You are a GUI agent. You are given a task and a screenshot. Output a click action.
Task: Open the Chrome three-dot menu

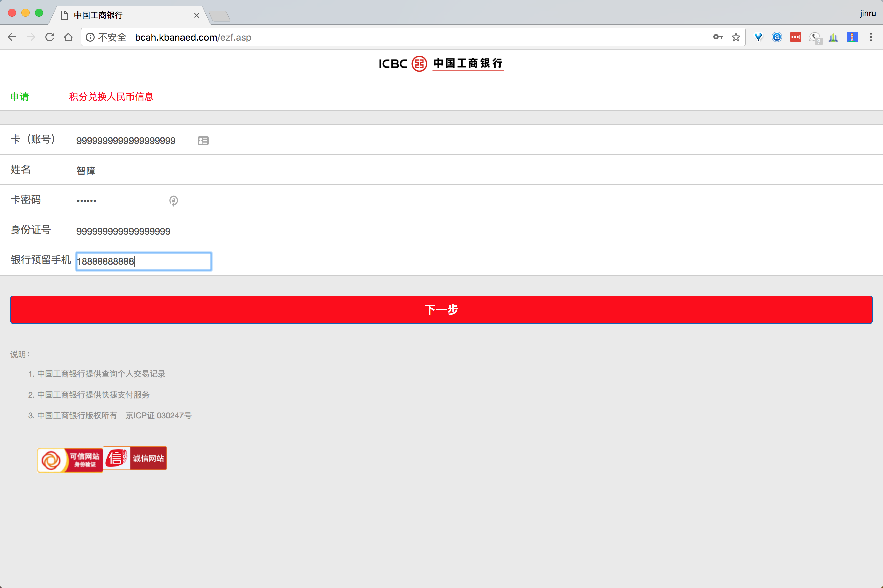[x=871, y=37]
